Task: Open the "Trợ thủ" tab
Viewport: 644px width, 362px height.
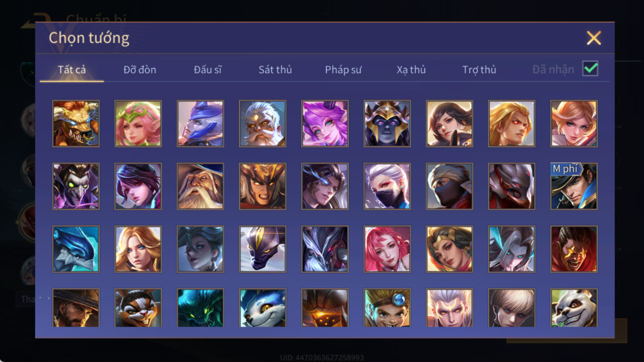Action: tap(479, 70)
